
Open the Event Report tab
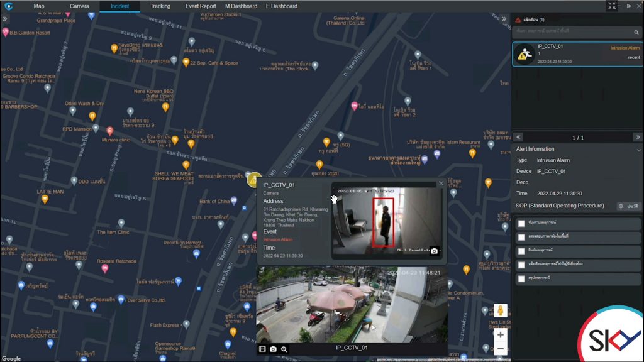point(201,6)
